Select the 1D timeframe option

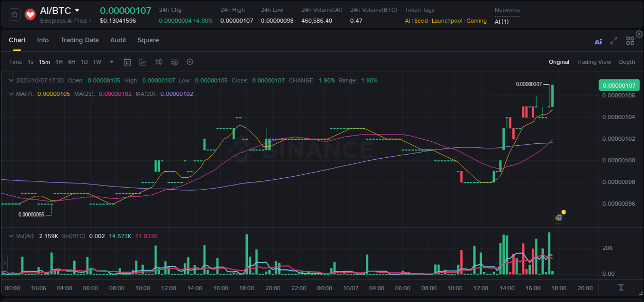tap(84, 62)
